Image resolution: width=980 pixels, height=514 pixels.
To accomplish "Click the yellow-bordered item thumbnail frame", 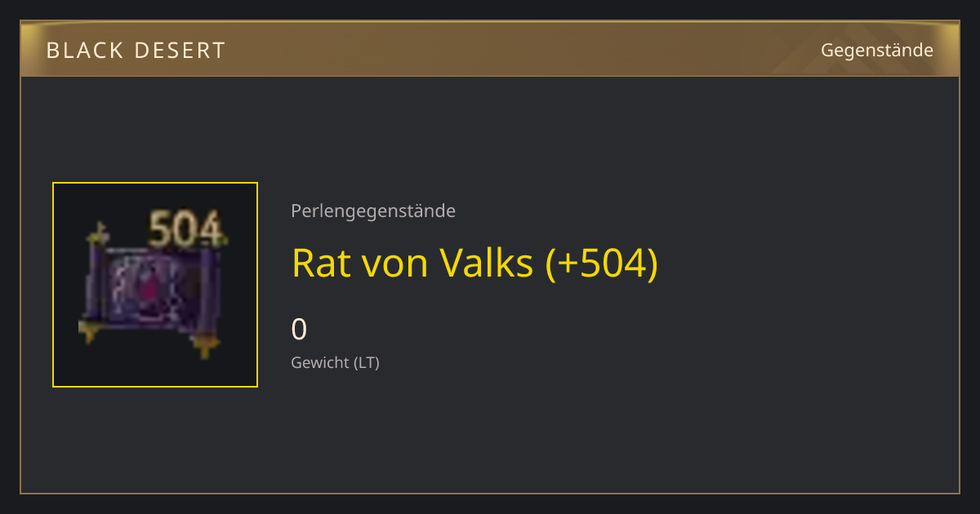I will (155, 285).
